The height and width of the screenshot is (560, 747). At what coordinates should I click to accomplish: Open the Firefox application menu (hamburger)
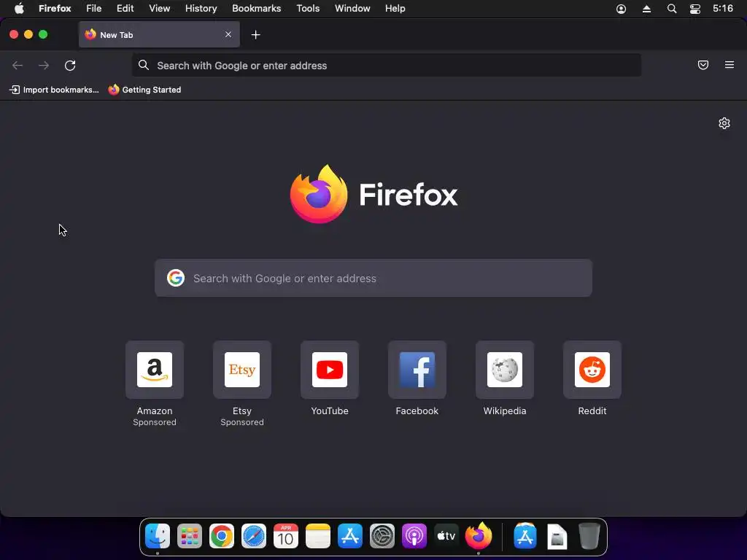(x=729, y=65)
